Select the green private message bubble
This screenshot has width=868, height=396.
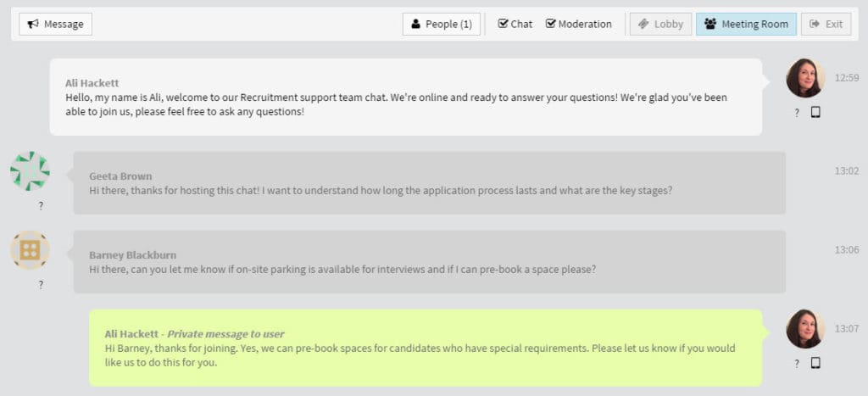pos(426,348)
